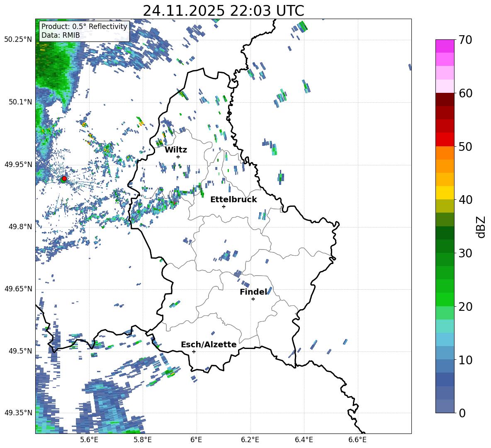
Task: Click the 6.4°E longitude label
Action: tap(304, 440)
